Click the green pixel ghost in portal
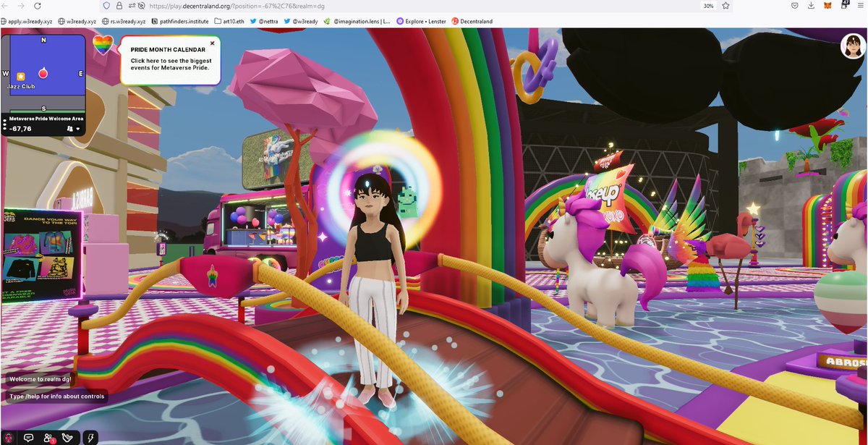The image size is (868, 445). tap(407, 202)
